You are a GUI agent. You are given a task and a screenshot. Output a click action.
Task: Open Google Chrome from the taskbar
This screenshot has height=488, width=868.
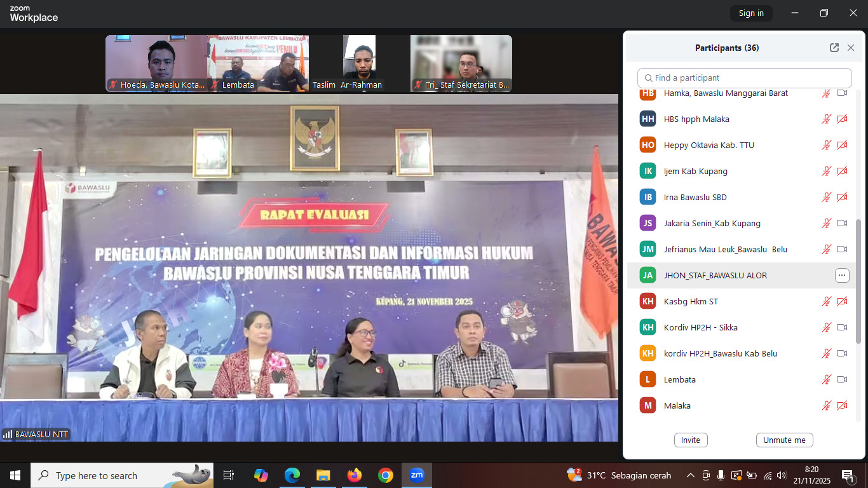pos(386,475)
